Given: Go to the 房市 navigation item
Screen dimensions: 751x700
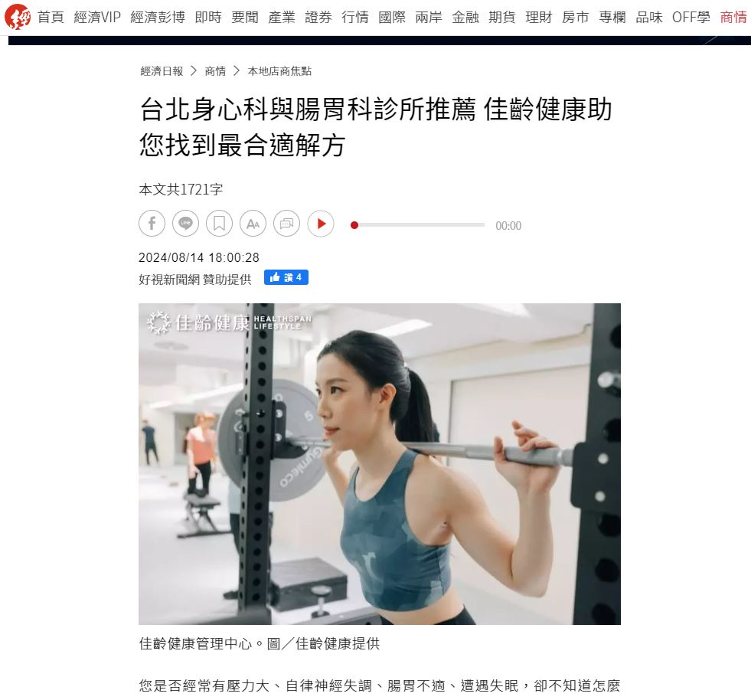Looking at the screenshot, I should click(575, 18).
